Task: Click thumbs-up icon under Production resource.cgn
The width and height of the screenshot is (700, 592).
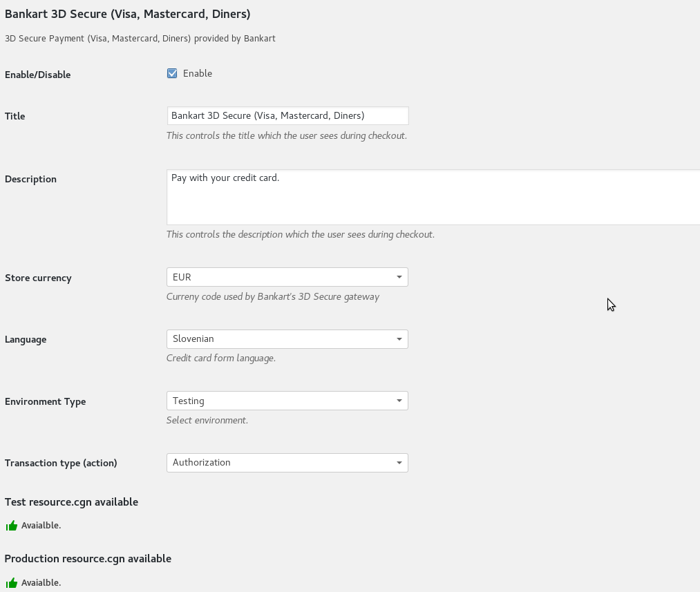Action: tap(12, 582)
